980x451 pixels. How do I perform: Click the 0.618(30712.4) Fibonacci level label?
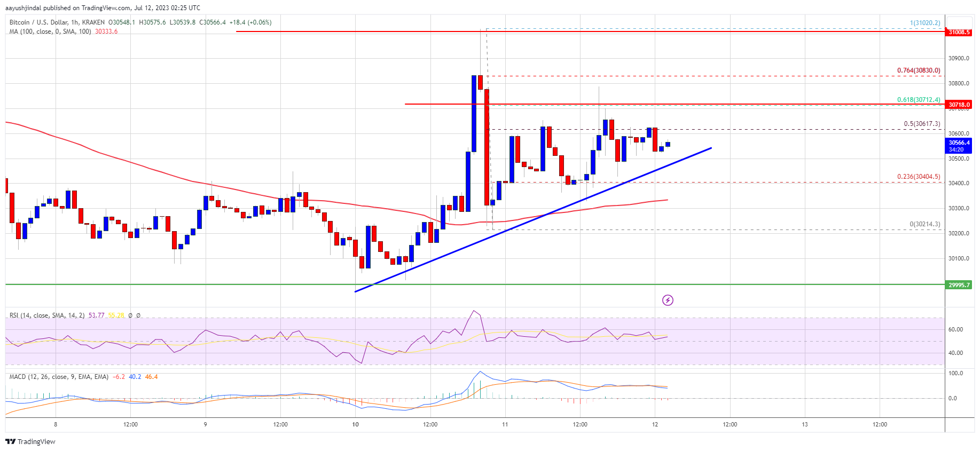tap(919, 100)
